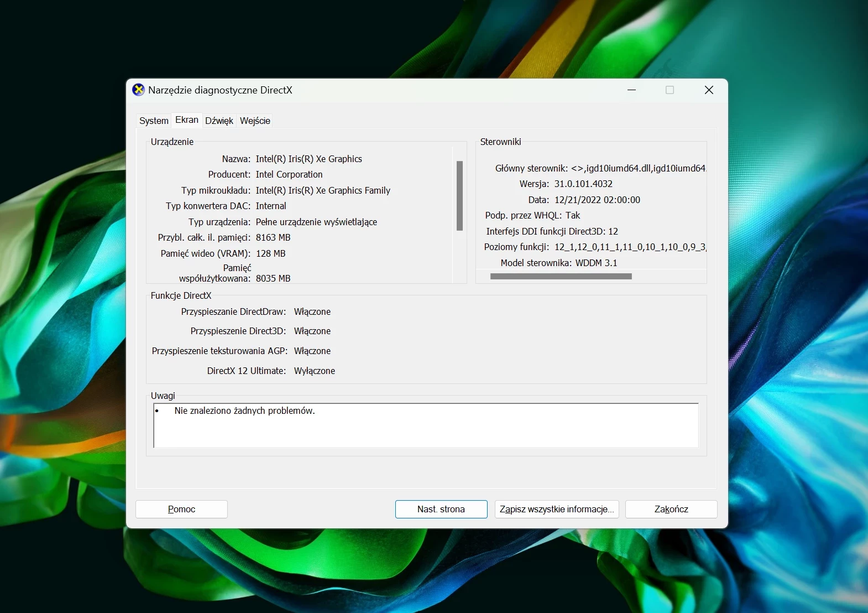Screen dimensions: 868x613
Task: Click the 8035 MB shared memory value
Action: [x=273, y=278]
